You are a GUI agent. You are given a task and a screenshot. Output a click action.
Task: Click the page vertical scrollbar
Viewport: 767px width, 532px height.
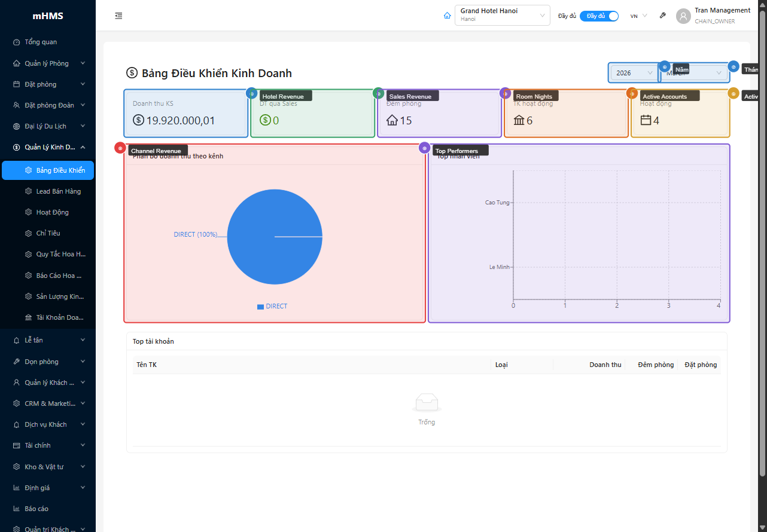(x=762, y=239)
